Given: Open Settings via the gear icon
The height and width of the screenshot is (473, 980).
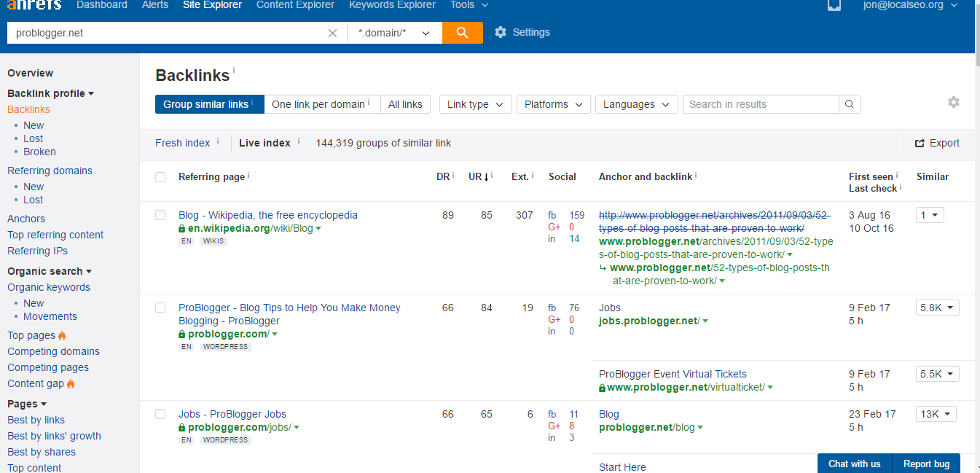Looking at the screenshot, I should pyautogui.click(x=501, y=32).
